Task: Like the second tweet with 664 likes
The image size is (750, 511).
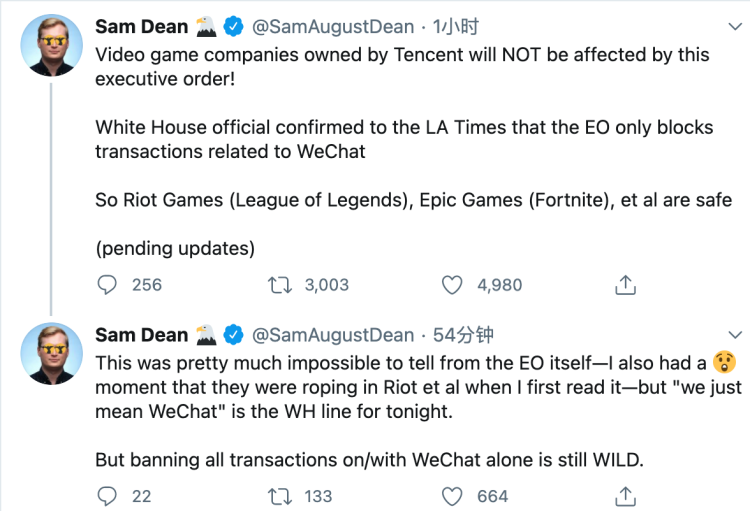Action: 453,495
